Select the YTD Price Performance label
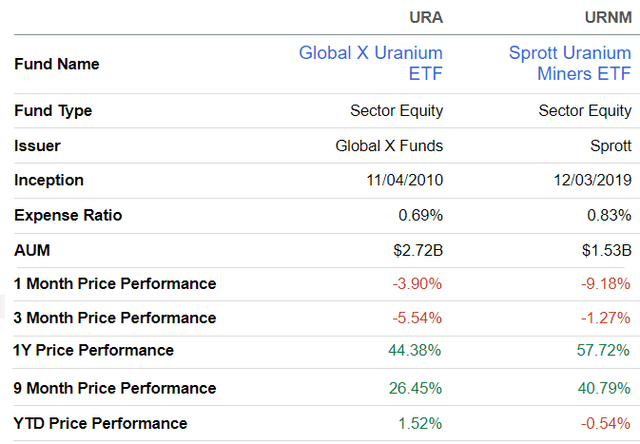 click(101, 423)
